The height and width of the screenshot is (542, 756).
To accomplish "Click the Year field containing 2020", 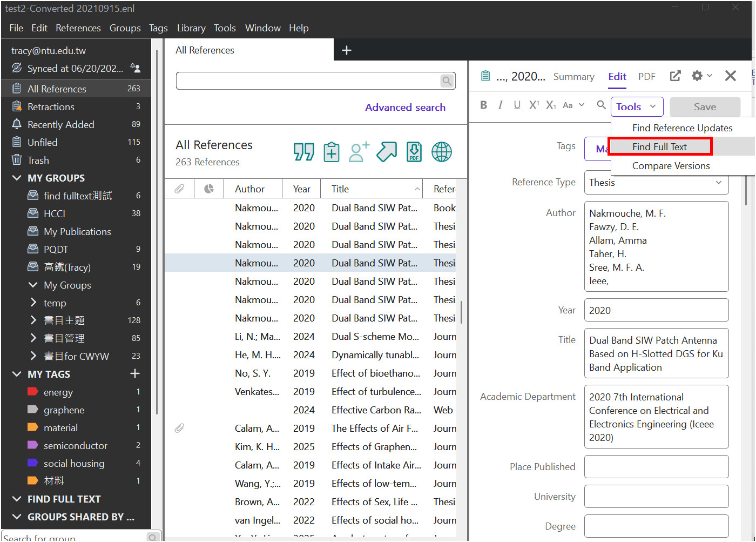I will tap(656, 310).
